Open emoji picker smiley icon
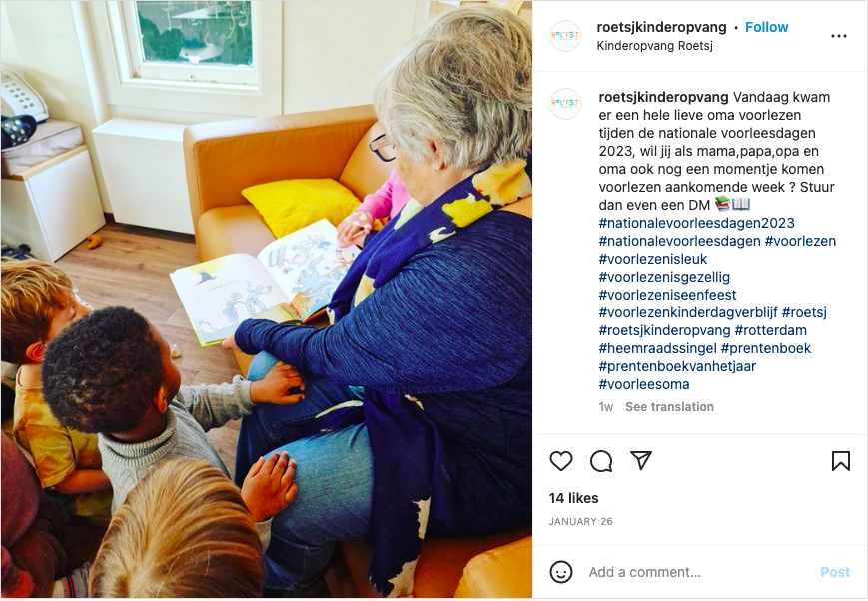Viewport: 868px width, 601px height. point(560,572)
